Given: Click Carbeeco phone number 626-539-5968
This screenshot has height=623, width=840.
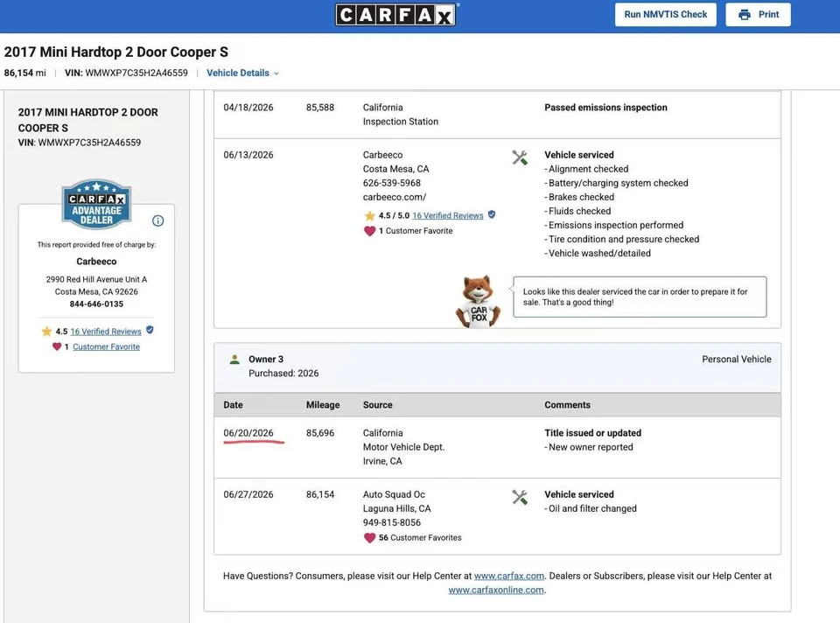Looking at the screenshot, I should pyautogui.click(x=392, y=183).
